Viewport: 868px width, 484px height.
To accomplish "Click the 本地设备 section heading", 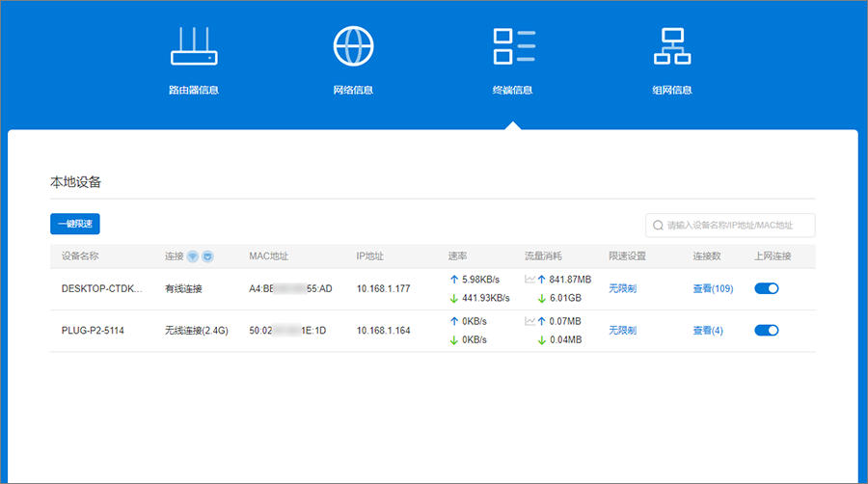I will (75, 182).
